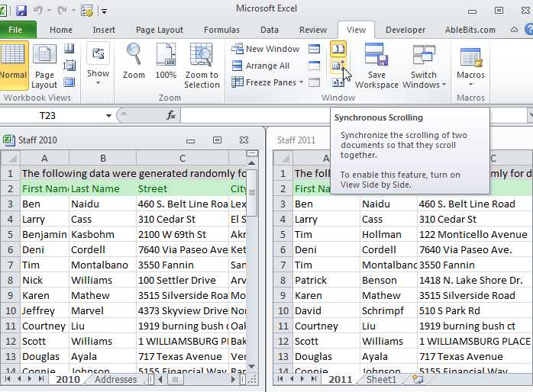Expand the Name Box dropdown arrow
Viewport: 533px width, 392px height.
tap(108, 116)
